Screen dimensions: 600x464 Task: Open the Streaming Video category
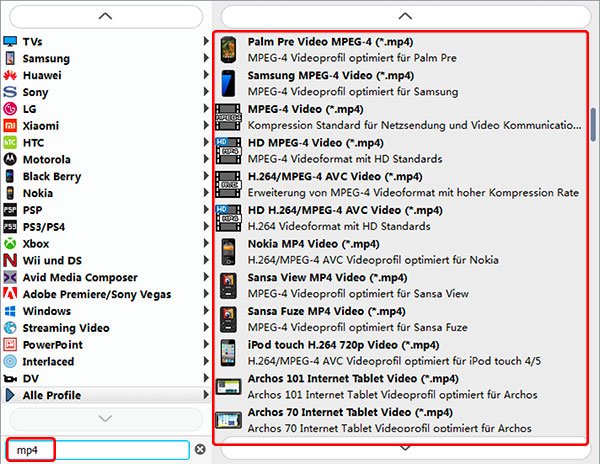coord(106,327)
